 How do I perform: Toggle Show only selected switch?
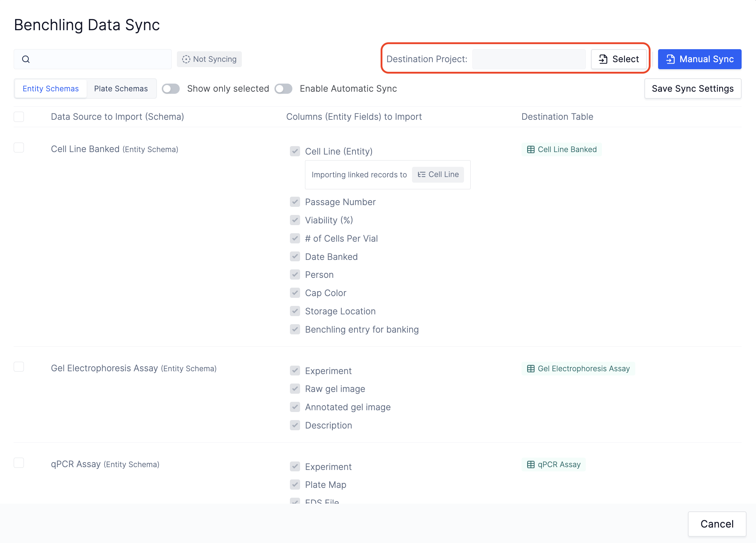171,89
